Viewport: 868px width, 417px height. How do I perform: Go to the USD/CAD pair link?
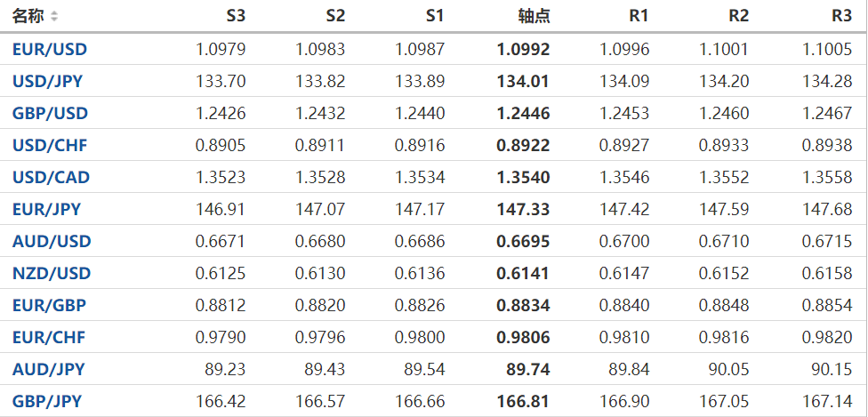click(51, 178)
